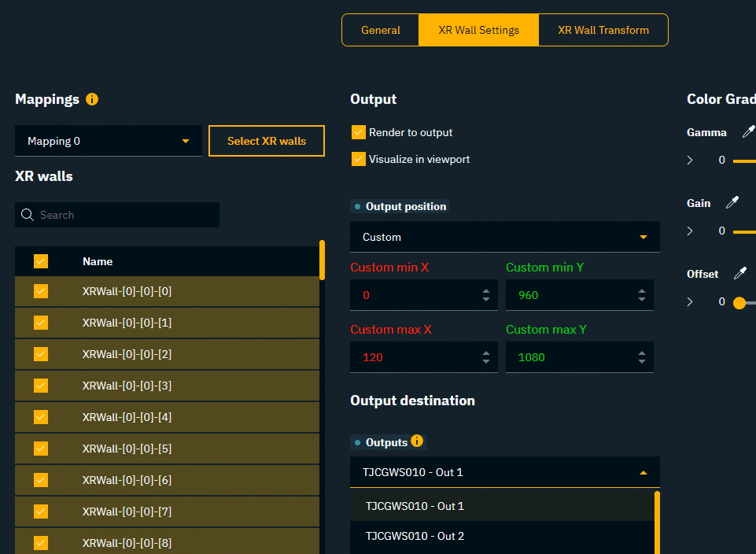Image resolution: width=756 pixels, height=554 pixels.
Task: Click the Offset slider handle
Action: coord(739,302)
